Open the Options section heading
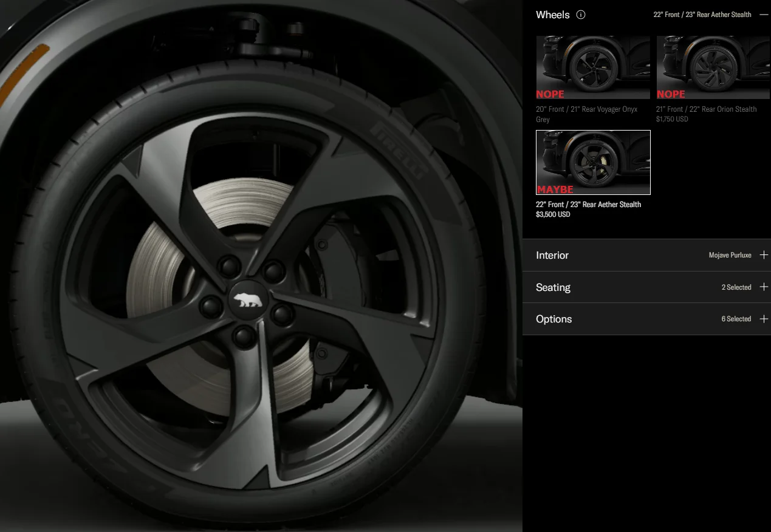 (x=554, y=319)
